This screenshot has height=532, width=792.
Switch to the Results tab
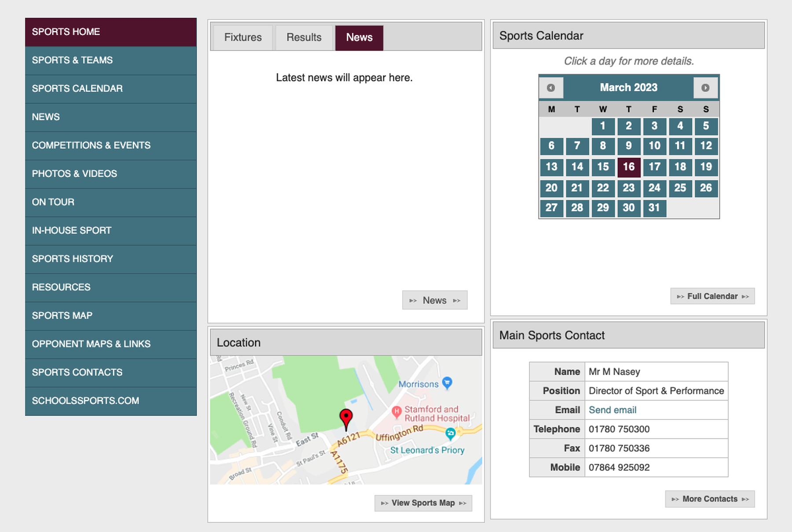(x=304, y=38)
